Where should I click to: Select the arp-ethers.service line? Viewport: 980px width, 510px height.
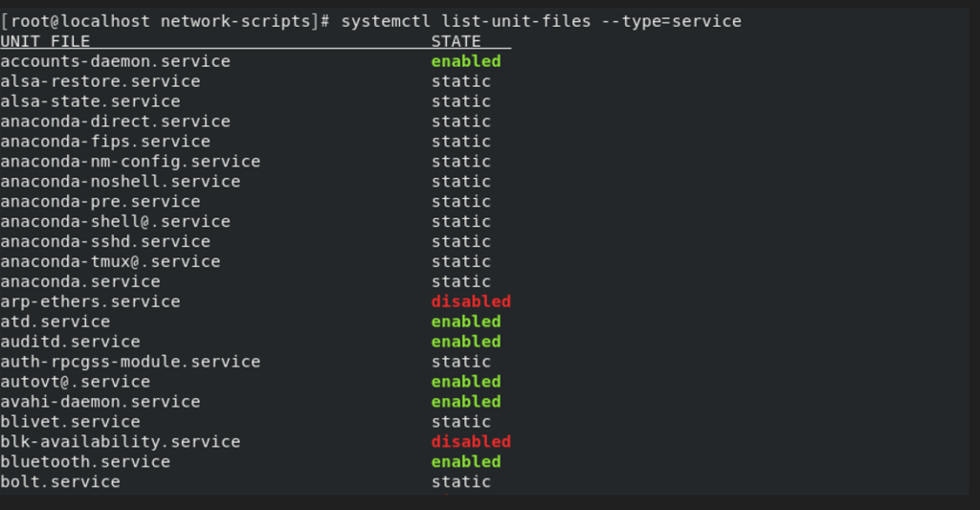[90, 301]
